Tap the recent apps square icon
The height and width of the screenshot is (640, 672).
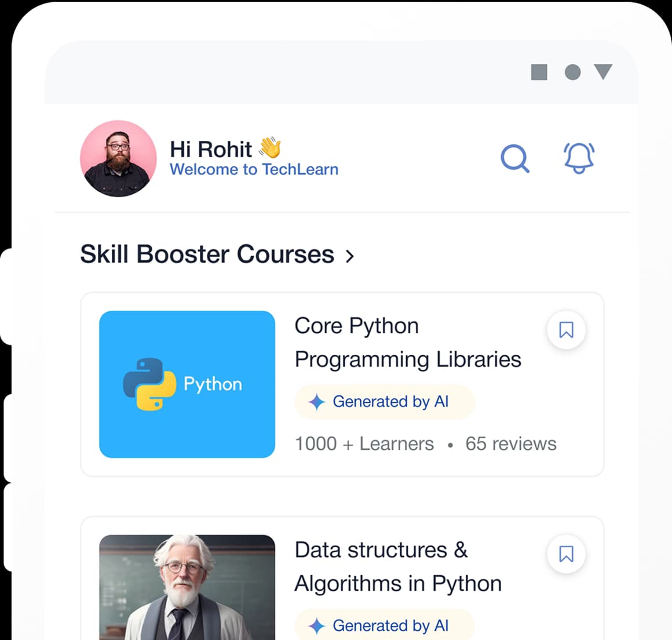click(540, 72)
